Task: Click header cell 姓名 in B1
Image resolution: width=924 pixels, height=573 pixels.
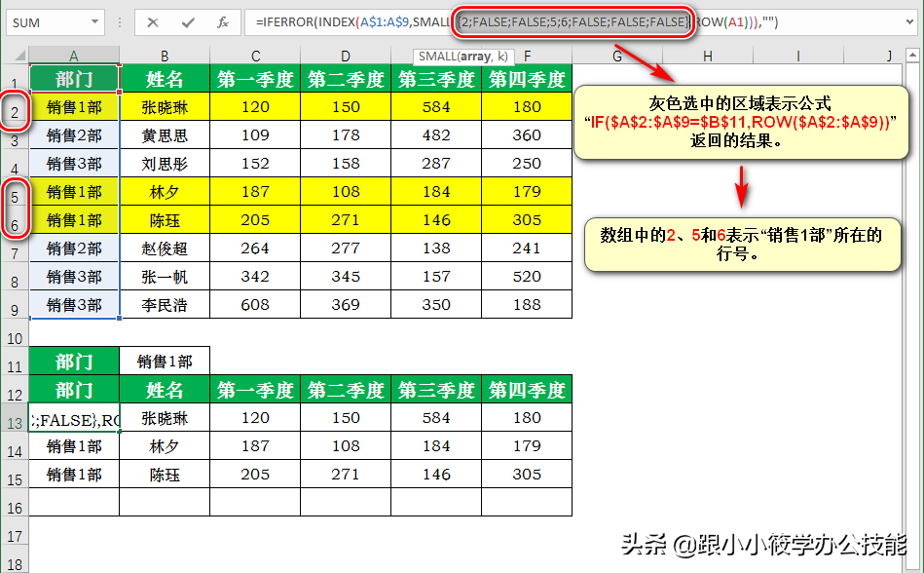Action: 165,78
